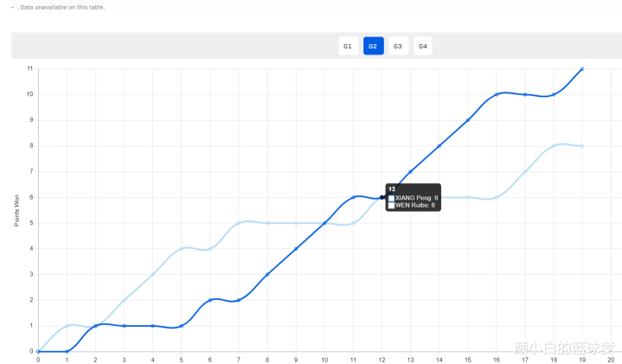Pick light blue data point at rally 17
This screenshot has width=622, height=364.
[525, 172]
